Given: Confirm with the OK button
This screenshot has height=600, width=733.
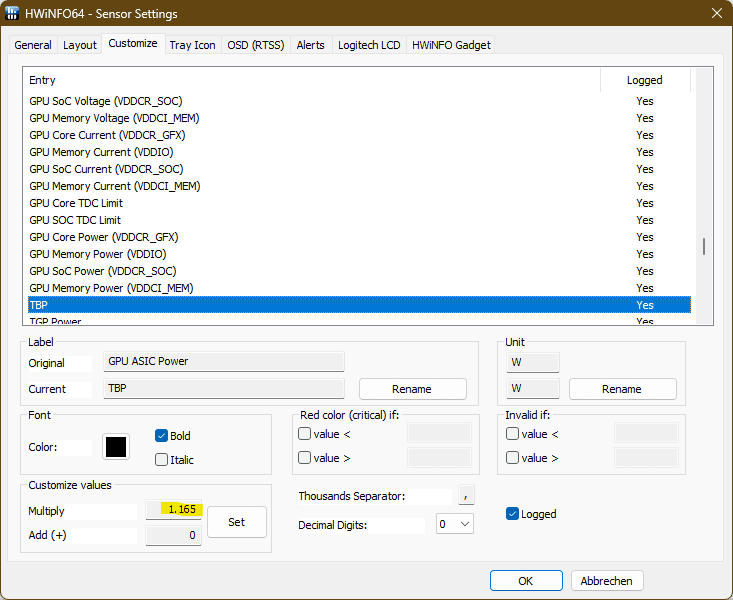Looking at the screenshot, I should tap(526, 581).
